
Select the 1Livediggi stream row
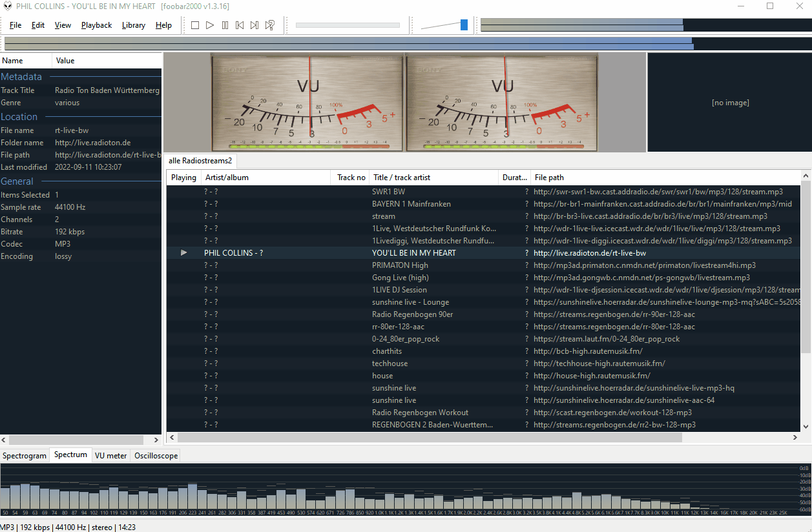click(x=483, y=241)
